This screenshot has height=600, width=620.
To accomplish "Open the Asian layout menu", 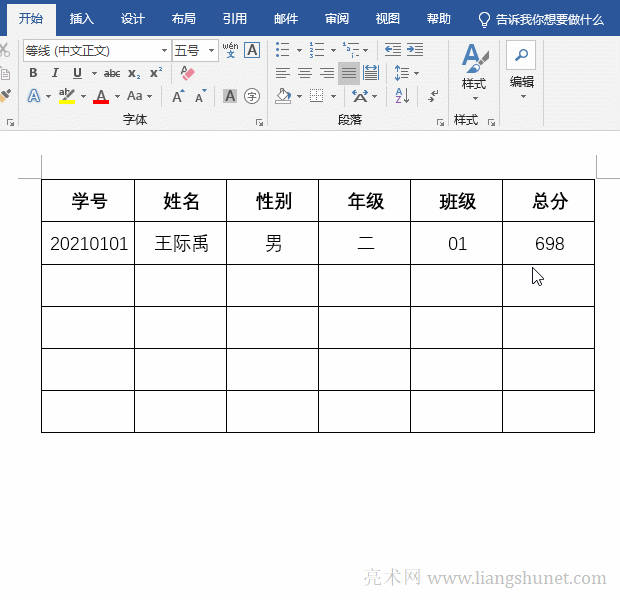I will pyautogui.click(x=364, y=96).
